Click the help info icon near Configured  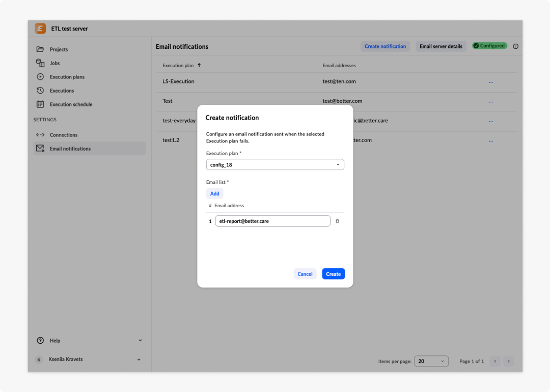(x=515, y=46)
